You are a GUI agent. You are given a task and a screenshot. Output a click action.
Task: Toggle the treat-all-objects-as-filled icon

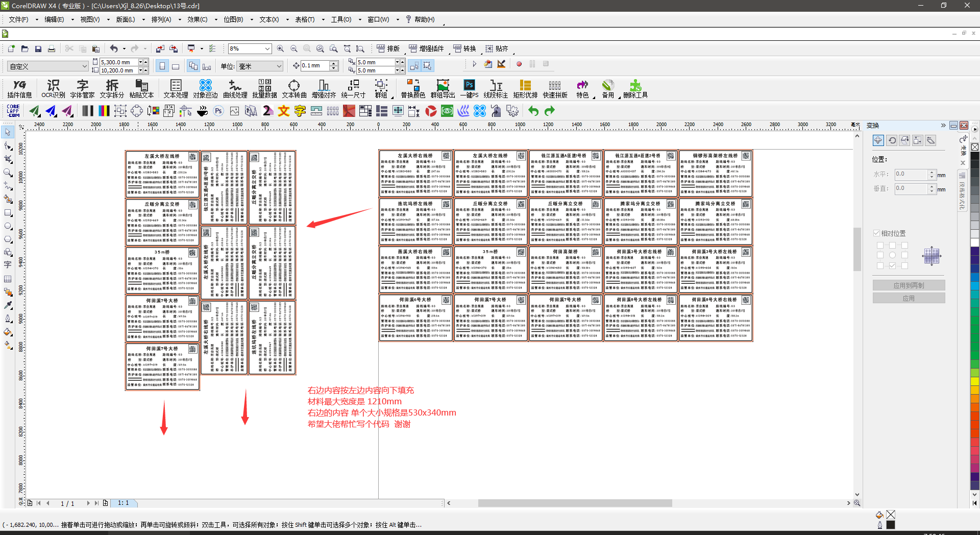coord(427,66)
